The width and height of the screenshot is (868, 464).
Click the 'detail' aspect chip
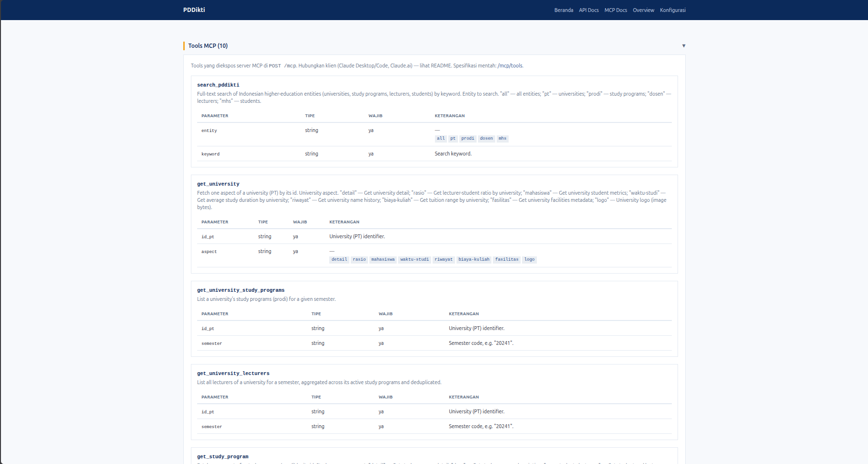coord(339,260)
